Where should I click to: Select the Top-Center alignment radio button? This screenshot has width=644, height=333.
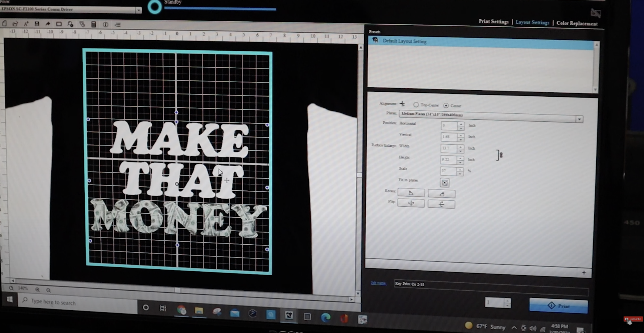(x=416, y=105)
